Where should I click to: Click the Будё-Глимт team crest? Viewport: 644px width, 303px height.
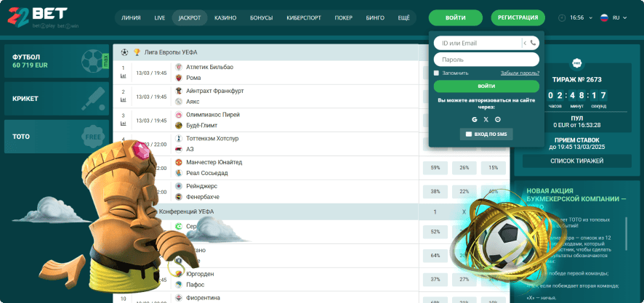(x=179, y=125)
